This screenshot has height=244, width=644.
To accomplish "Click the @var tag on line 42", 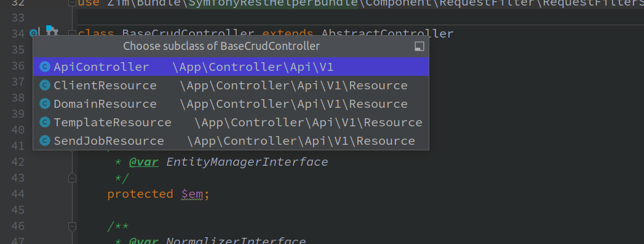I will [143, 162].
